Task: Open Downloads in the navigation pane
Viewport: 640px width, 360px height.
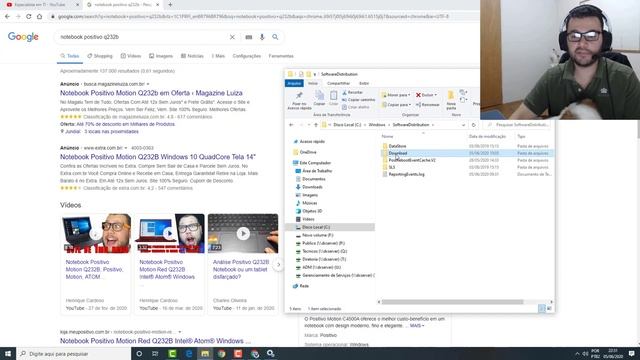Action: (312, 187)
